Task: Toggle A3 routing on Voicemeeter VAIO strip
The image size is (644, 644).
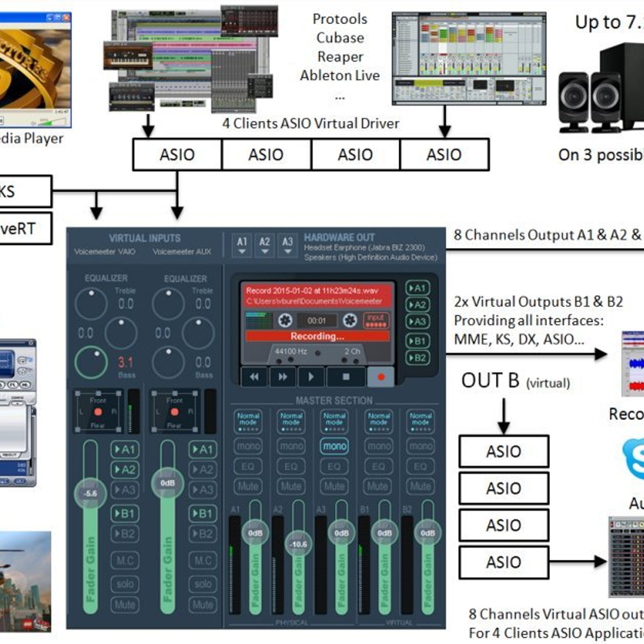Action: coord(125,489)
